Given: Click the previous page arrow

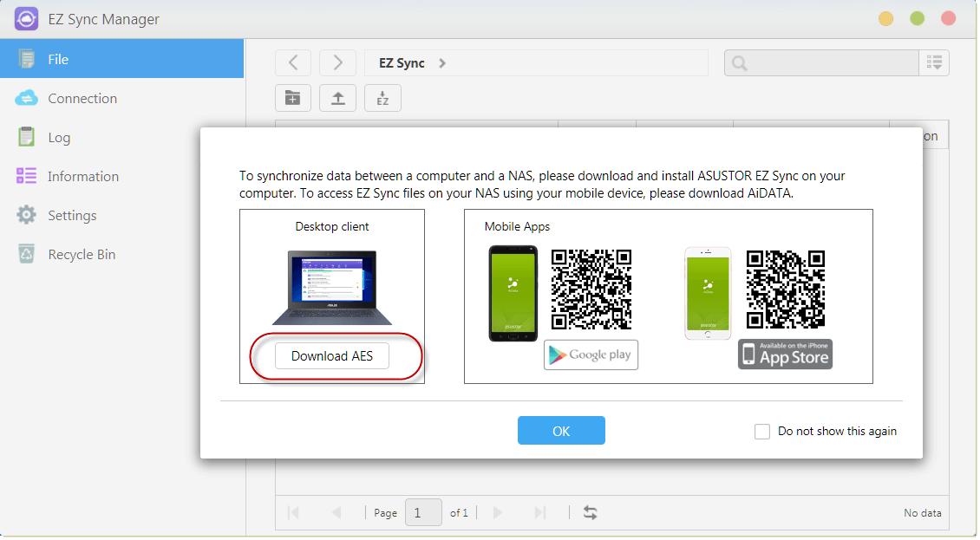Looking at the screenshot, I should [x=336, y=513].
